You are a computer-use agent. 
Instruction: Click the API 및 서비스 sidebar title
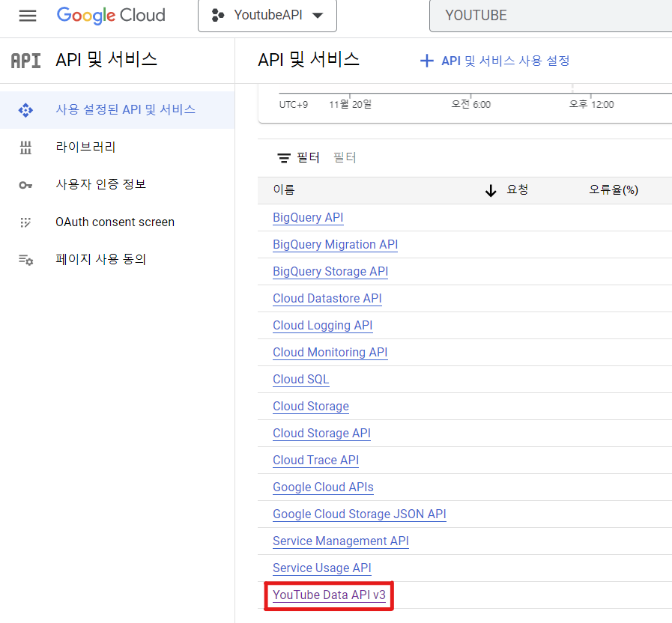(106, 60)
